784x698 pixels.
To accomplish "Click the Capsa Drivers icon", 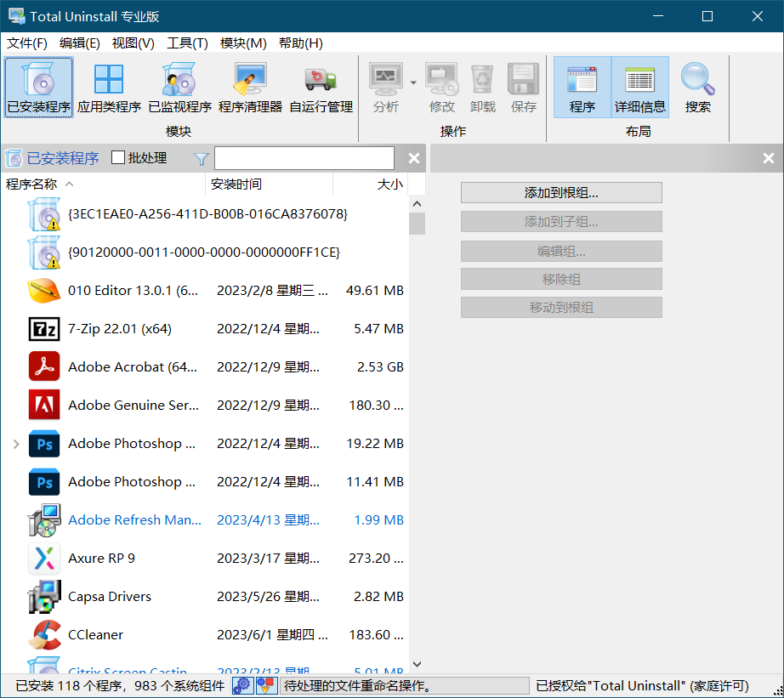I will point(44,597).
